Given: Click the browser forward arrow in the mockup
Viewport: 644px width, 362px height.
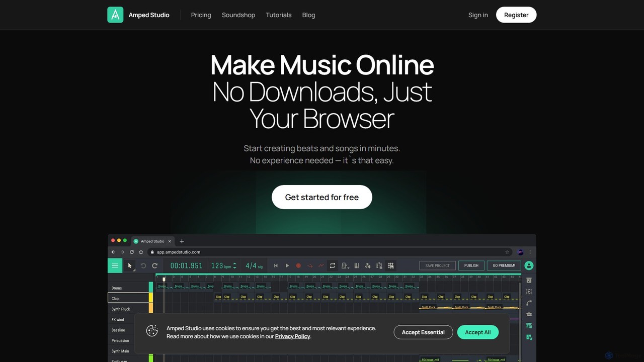Looking at the screenshot, I should [122, 252].
